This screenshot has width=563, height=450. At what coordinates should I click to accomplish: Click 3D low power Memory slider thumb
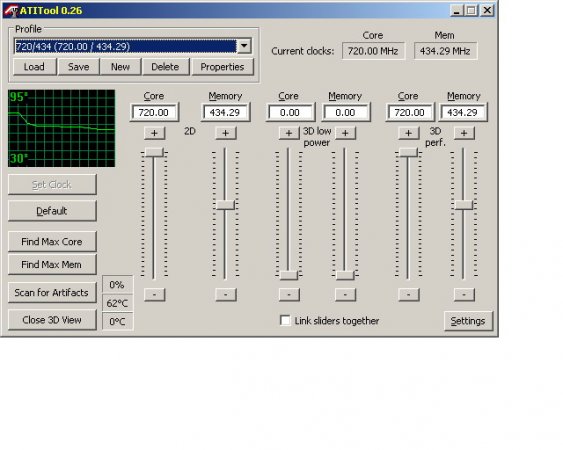345,275
